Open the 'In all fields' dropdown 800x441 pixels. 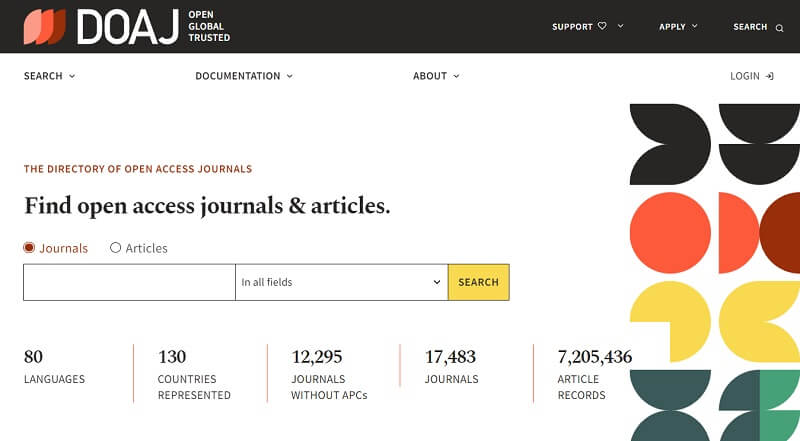coord(341,282)
